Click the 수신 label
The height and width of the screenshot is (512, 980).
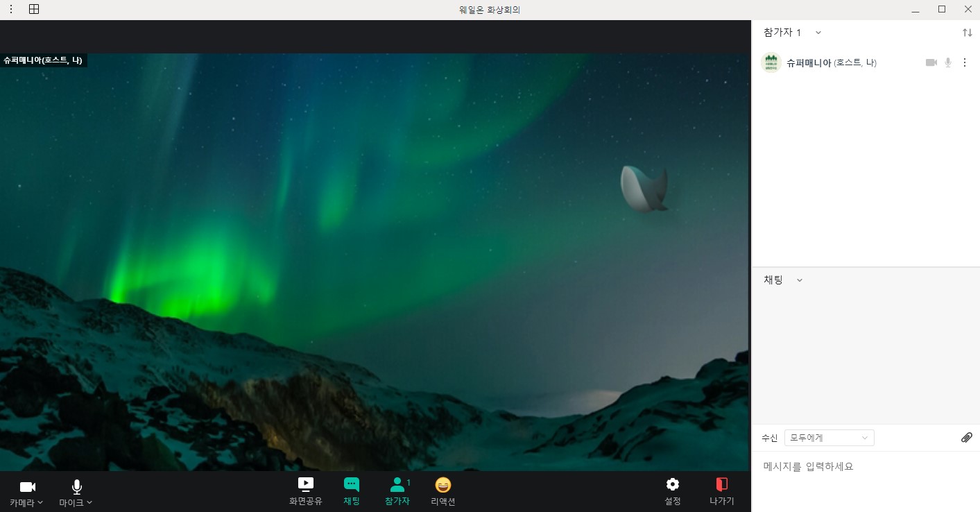769,438
